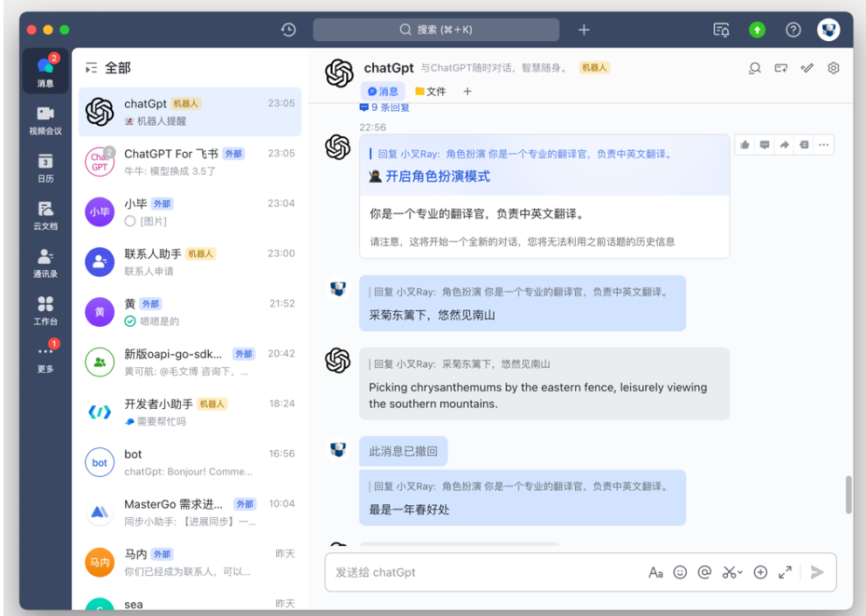
Task: Reply to the role-play message
Action: click(765, 145)
